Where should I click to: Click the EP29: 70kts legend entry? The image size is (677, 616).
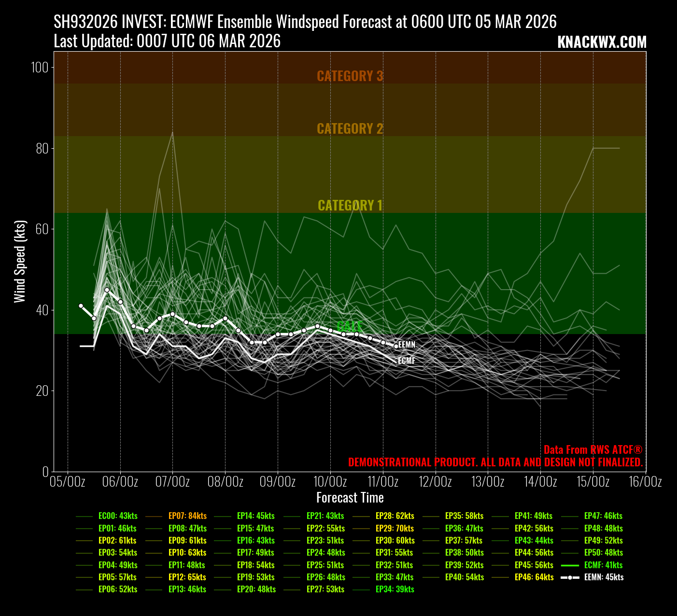coord(395,529)
